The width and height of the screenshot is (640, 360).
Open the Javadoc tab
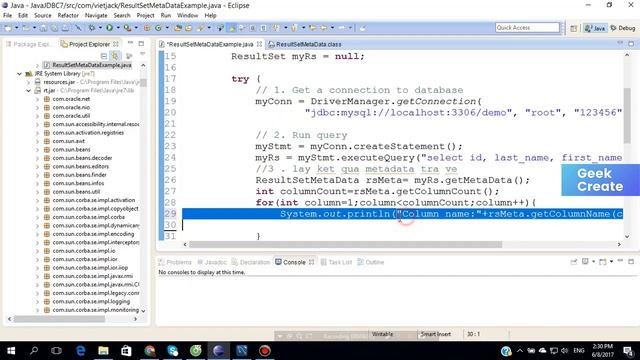pyautogui.click(x=212, y=262)
